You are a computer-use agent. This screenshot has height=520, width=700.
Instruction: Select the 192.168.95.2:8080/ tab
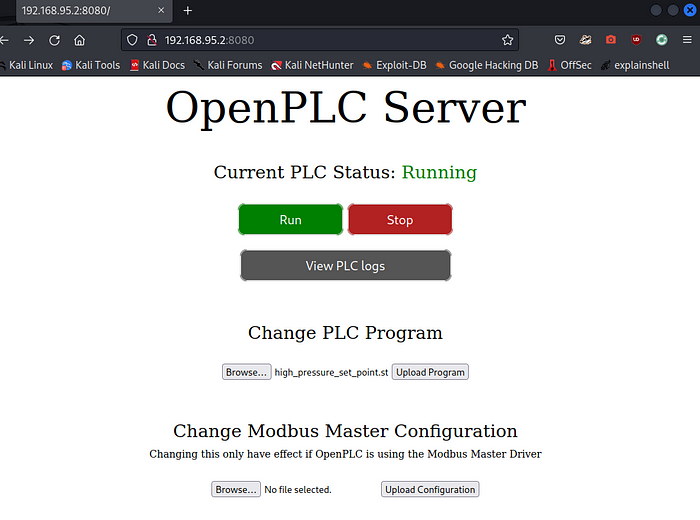pos(94,11)
